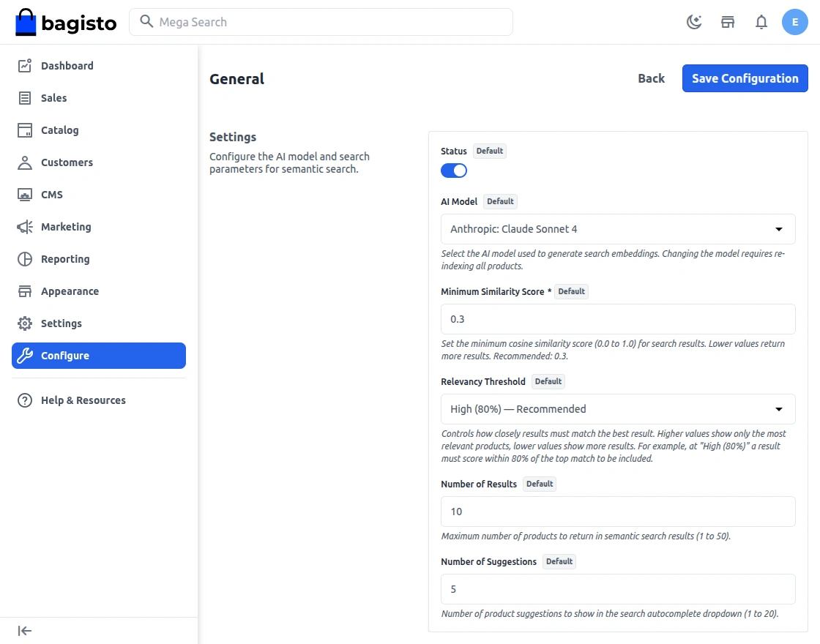Click the Appearance store icon in sidebar

(25, 291)
